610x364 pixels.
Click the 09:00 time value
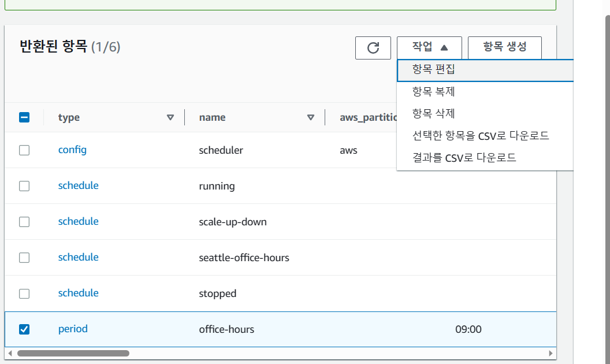[x=468, y=329]
